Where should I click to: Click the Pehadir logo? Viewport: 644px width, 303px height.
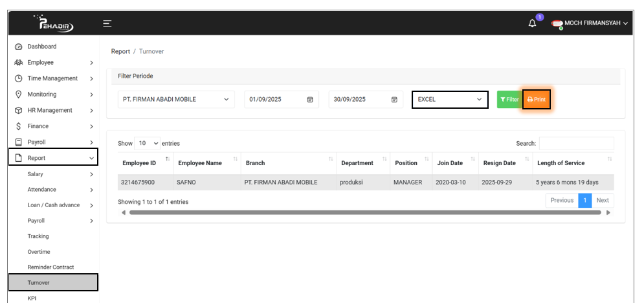pos(53,23)
